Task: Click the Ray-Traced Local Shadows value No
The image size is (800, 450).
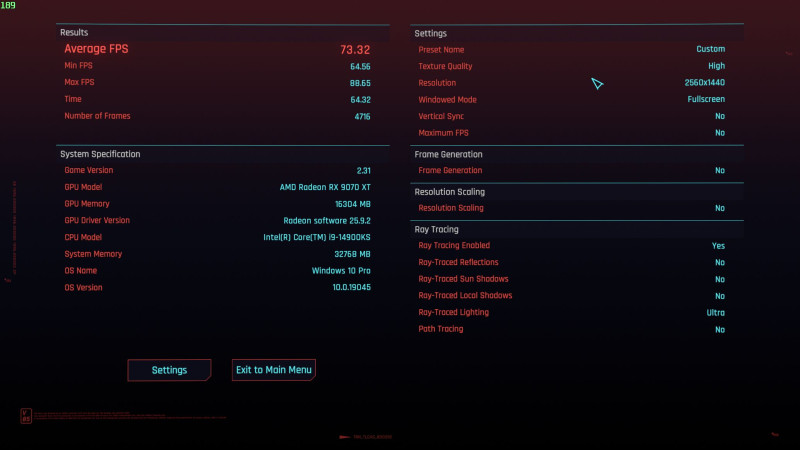Action: click(x=720, y=296)
